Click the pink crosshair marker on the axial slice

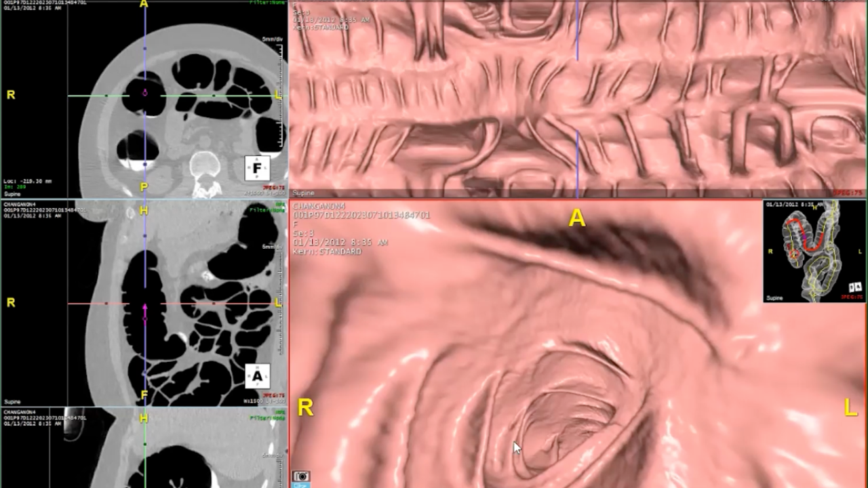coord(144,94)
